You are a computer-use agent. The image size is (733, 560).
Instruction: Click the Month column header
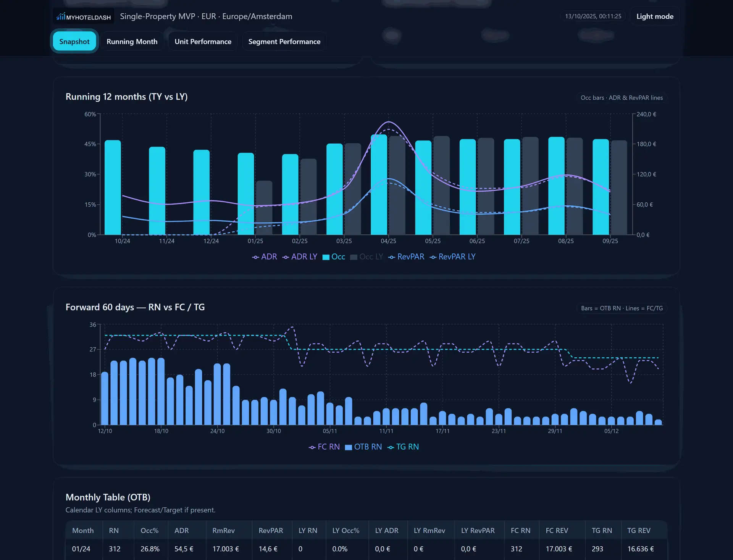tap(83, 531)
